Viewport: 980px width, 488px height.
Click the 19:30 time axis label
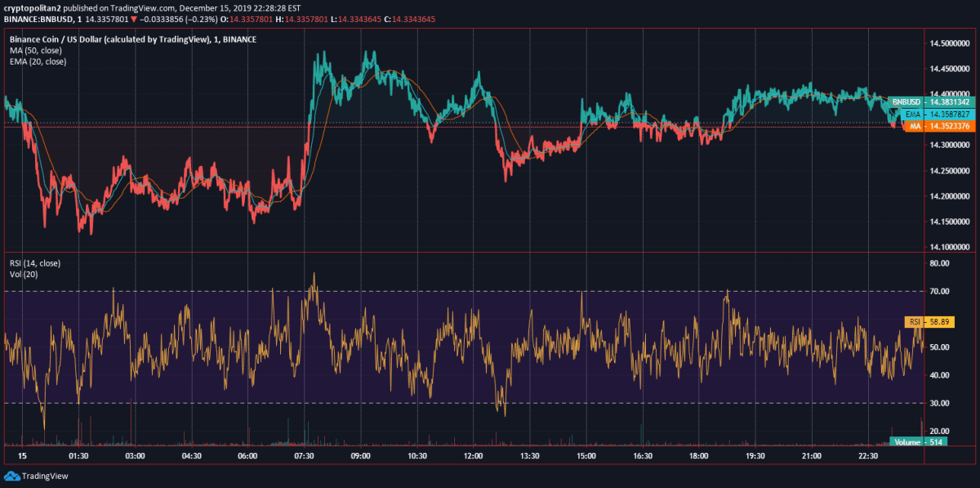tap(755, 456)
